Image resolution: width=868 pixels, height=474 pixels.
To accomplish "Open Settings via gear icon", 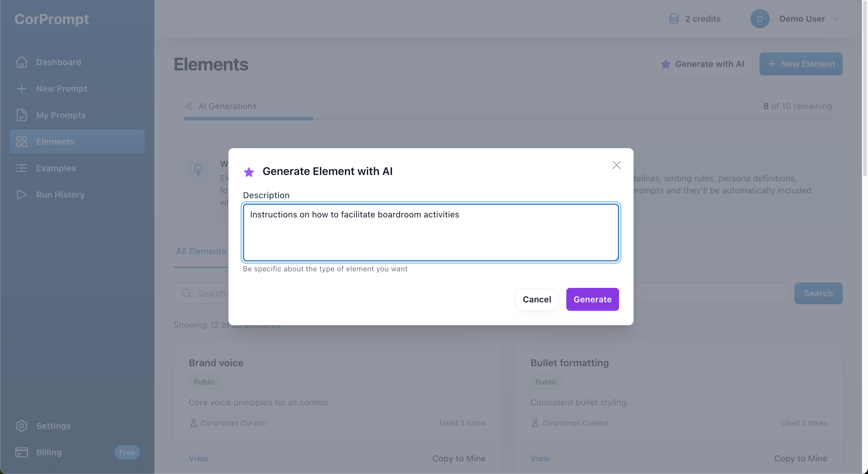I will 22,426.
